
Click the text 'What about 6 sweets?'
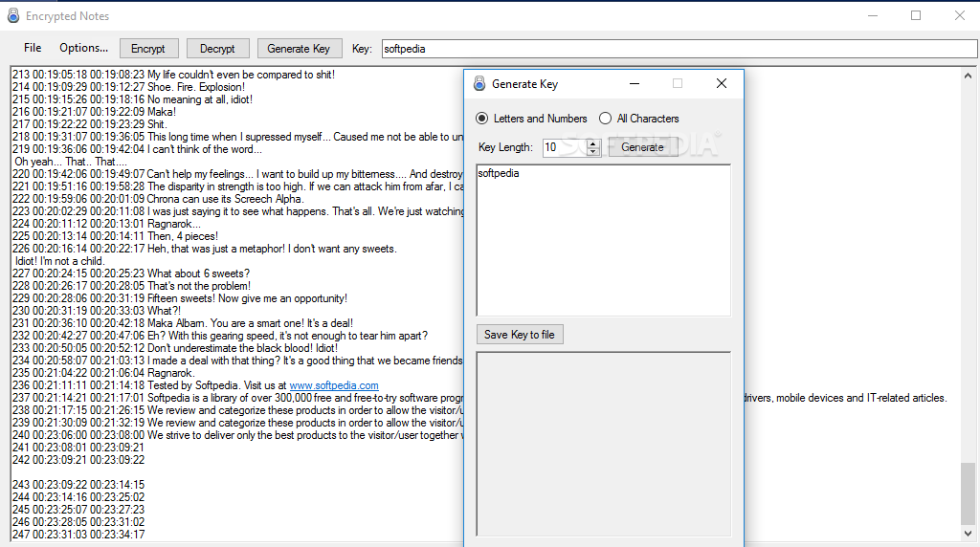(199, 273)
